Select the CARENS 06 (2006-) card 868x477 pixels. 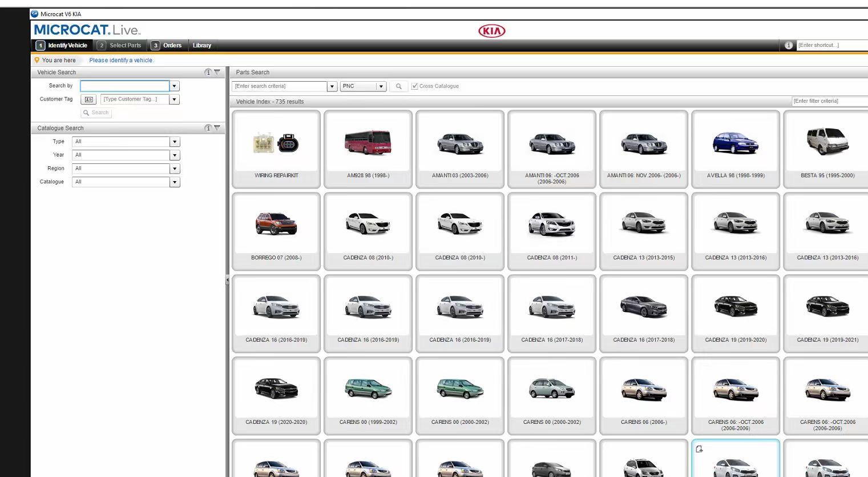click(644, 396)
